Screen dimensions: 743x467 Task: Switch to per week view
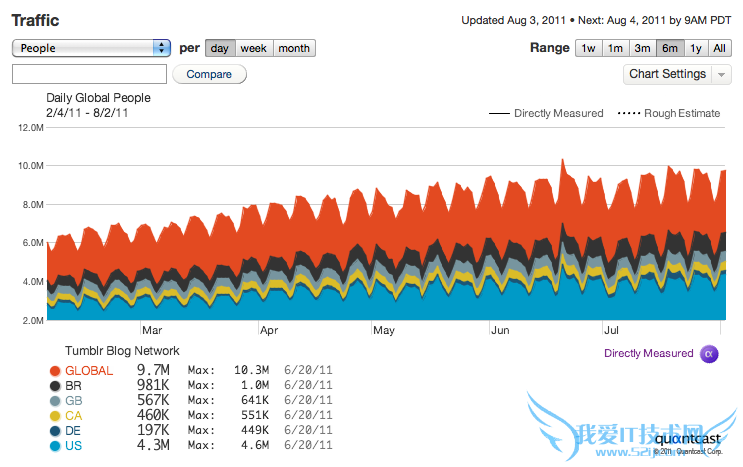(254, 48)
